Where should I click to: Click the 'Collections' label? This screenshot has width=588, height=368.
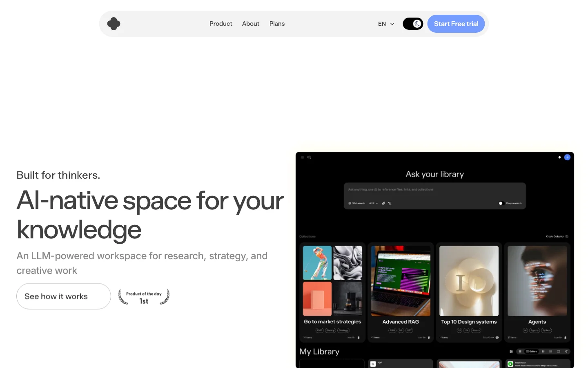[307, 236]
